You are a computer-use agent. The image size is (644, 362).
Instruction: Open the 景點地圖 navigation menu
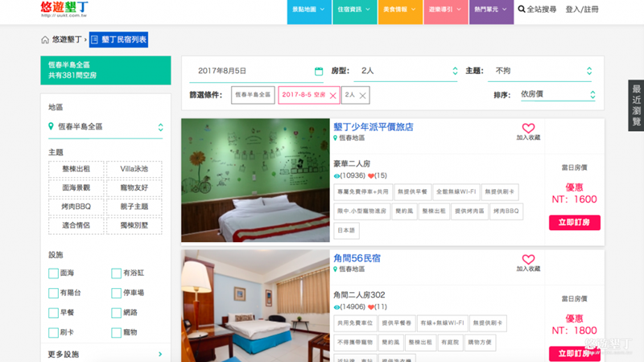(309, 10)
